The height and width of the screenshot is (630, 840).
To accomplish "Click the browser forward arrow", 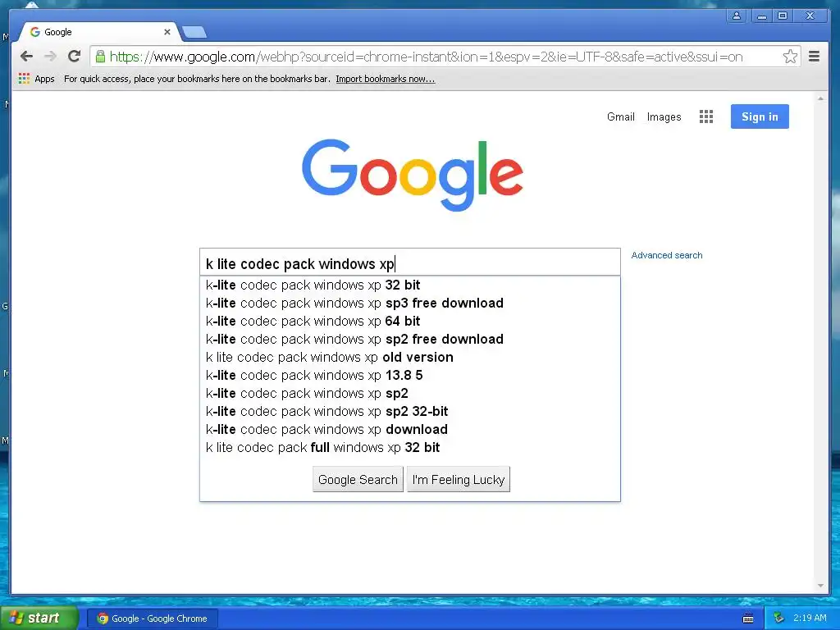I will (x=50, y=57).
